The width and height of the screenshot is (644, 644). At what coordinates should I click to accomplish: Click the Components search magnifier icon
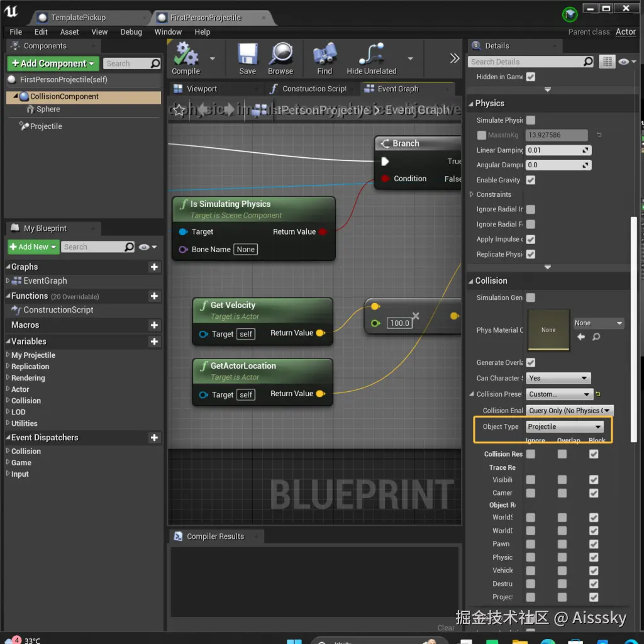click(155, 64)
